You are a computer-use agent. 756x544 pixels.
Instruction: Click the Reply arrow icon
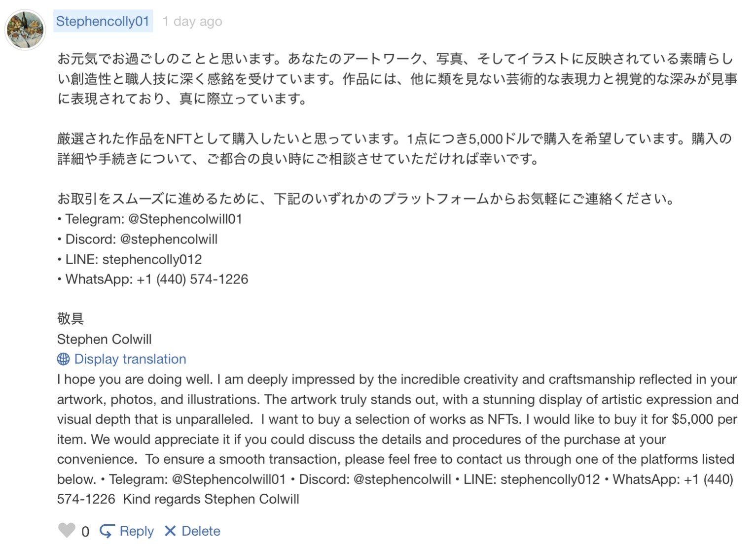coord(107,531)
